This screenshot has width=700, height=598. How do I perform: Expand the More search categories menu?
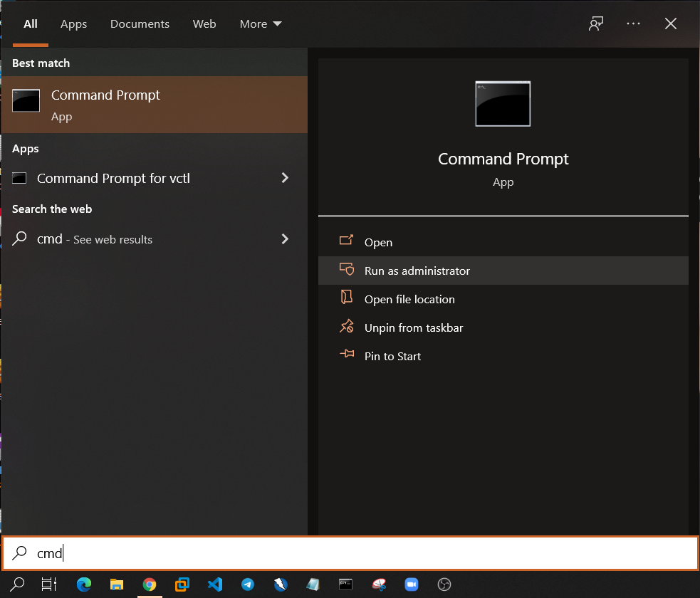click(260, 23)
